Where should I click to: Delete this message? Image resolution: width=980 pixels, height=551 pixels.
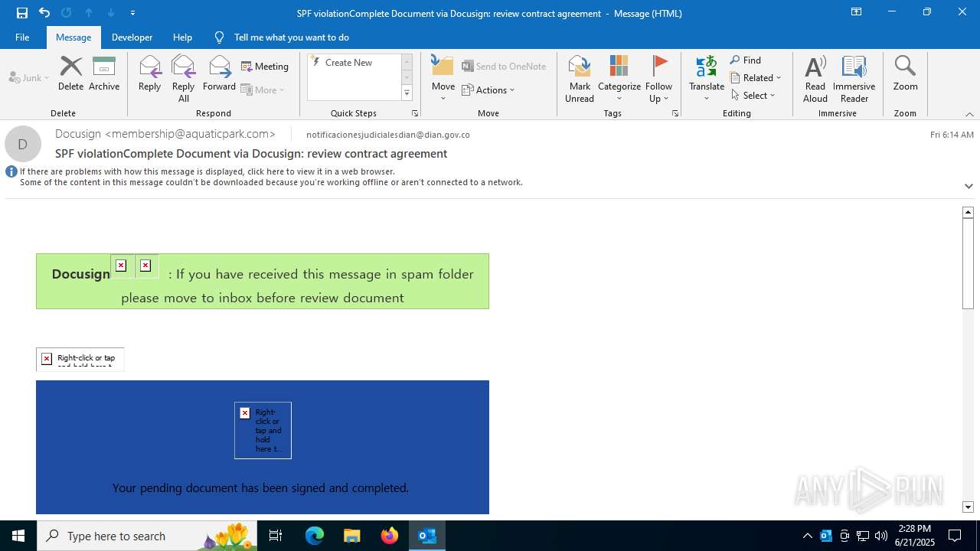point(70,74)
